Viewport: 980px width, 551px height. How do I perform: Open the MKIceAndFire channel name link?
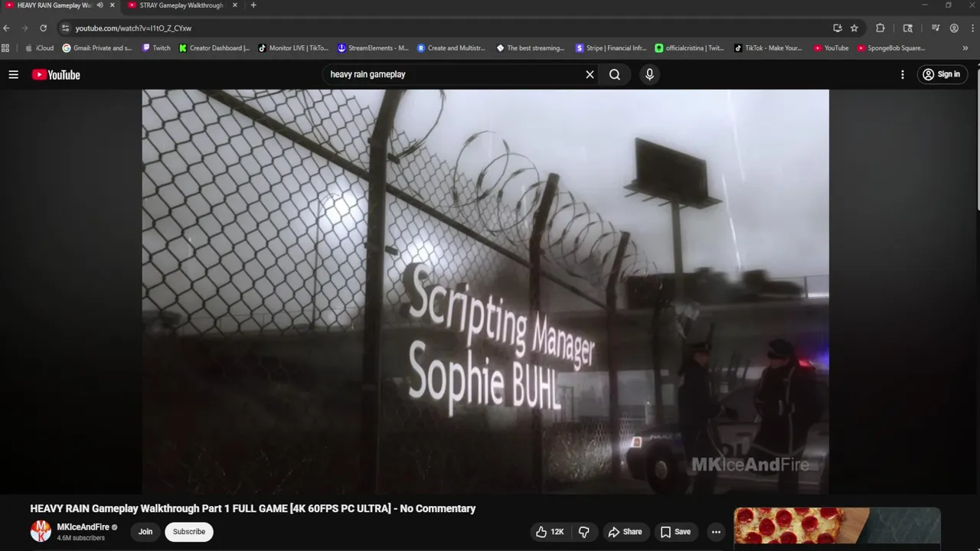[x=83, y=527]
